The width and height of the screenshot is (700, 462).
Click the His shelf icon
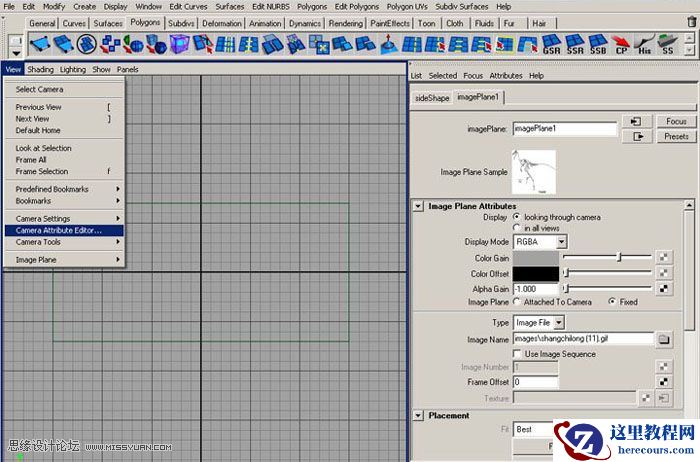click(644, 44)
